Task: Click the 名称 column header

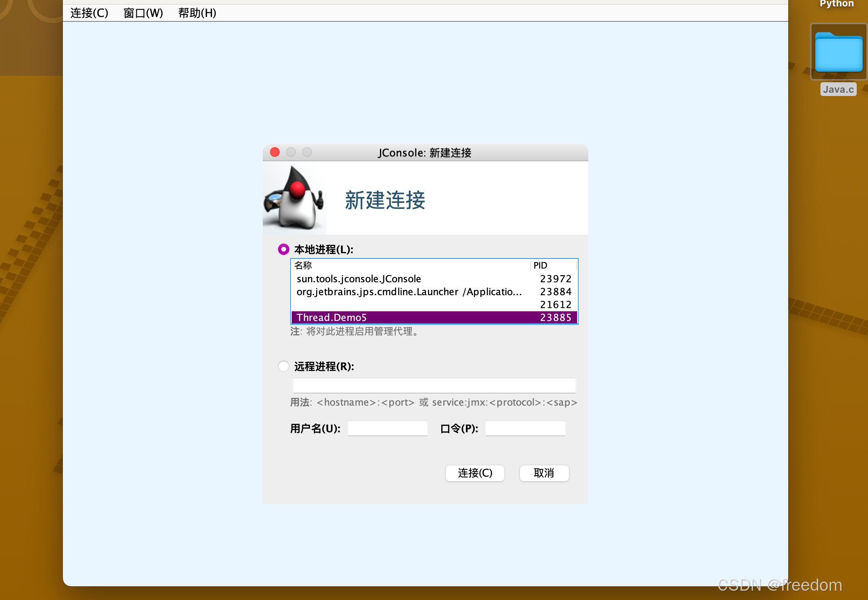Action: (x=410, y=265)
